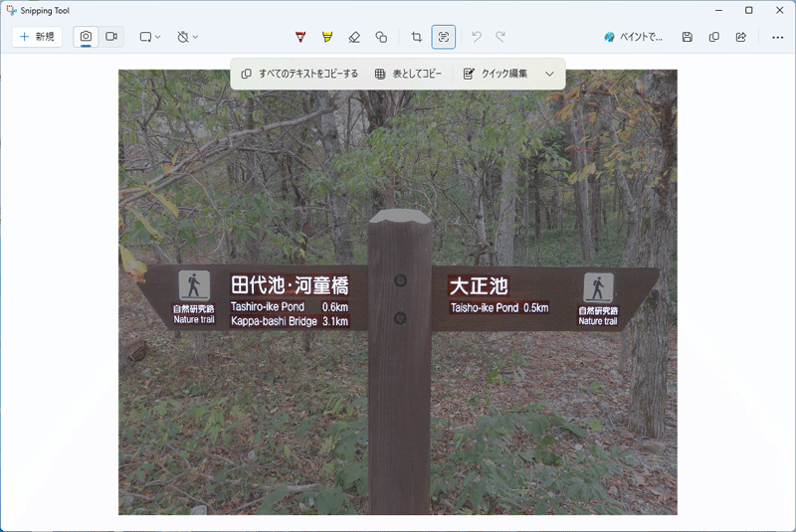The image size is (796, 532).
Task: Click the 新規 new snip button
Action: 37,37
